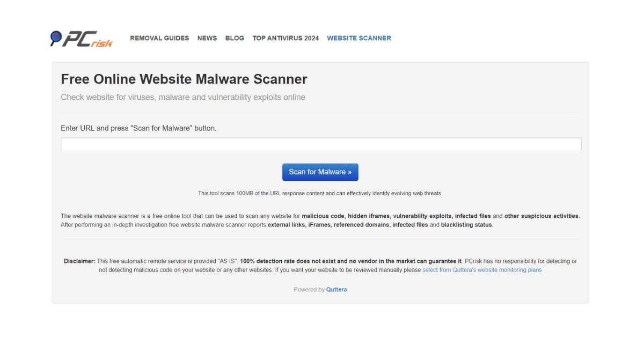Click the 100MB scan capacity note

(320, 193)
